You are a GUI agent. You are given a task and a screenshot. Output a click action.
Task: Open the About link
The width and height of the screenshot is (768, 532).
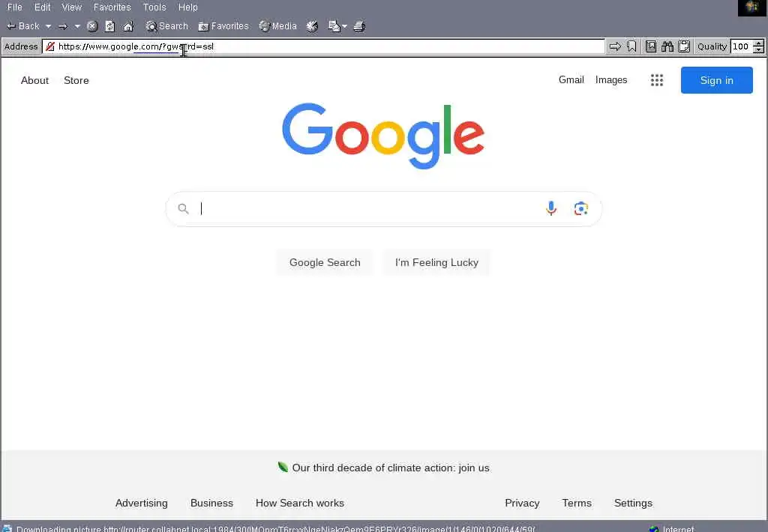[x=34, y=80]
